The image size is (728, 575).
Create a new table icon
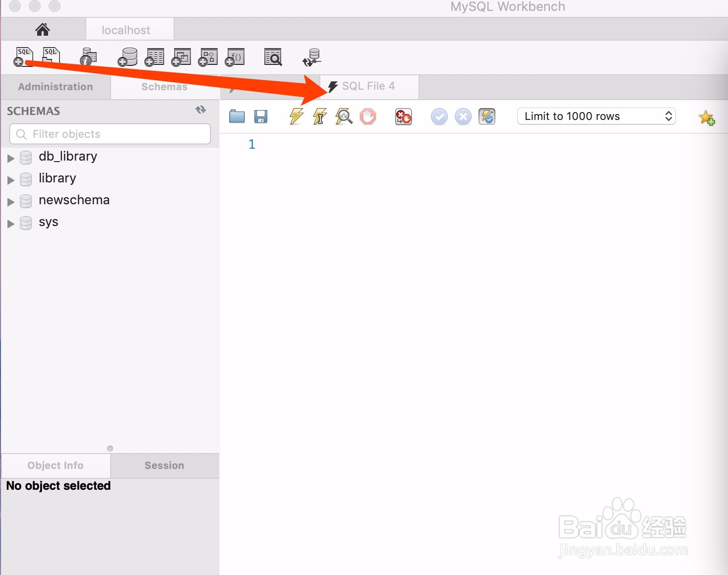click(154, 57)
